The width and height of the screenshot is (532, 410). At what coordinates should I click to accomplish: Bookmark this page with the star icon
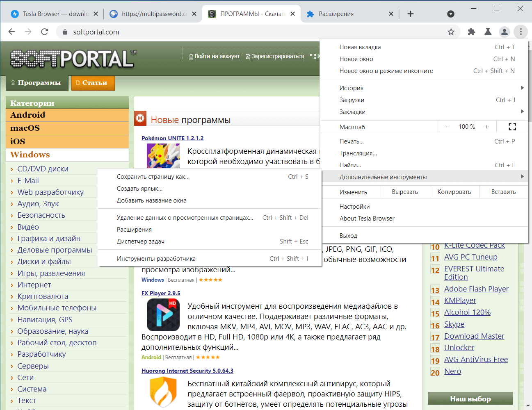(451, 32)
